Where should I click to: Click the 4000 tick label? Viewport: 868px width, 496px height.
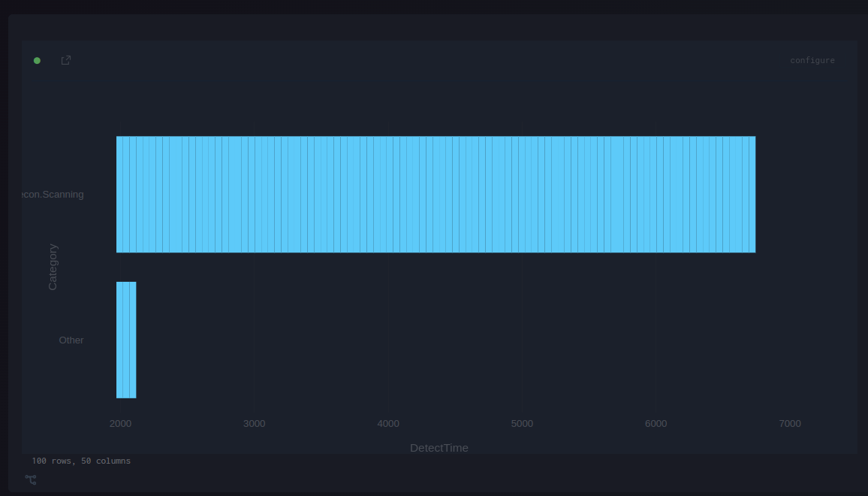[x=388, y=423]
